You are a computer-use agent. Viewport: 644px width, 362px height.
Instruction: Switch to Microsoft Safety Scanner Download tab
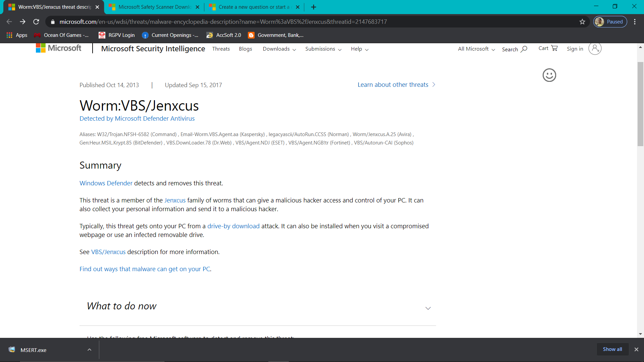click(x=154, y=7)
